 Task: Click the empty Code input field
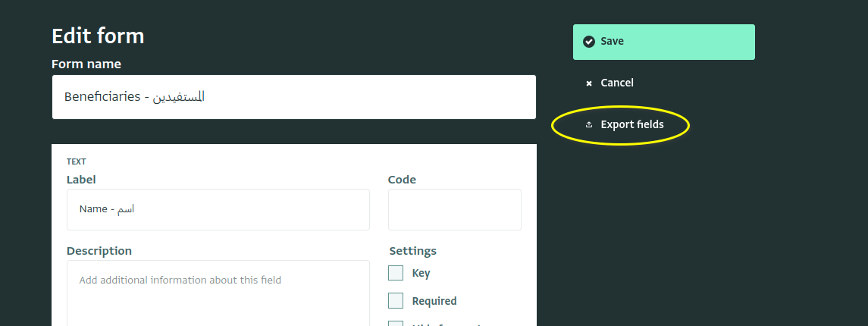[455, 209]
